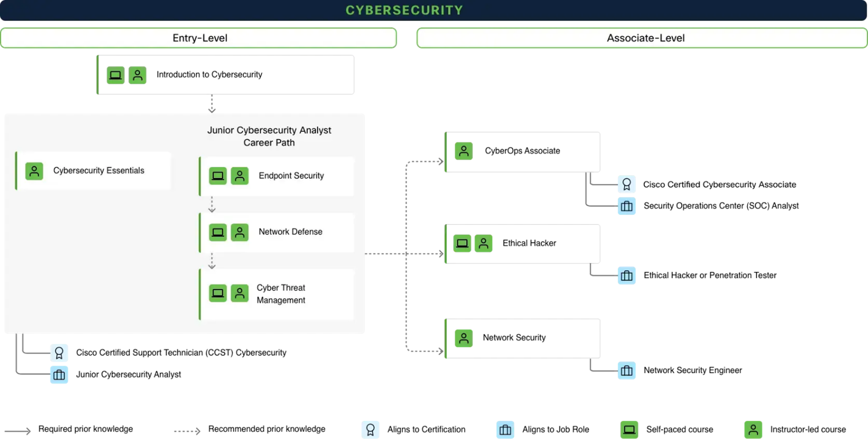Click the person icon beside Cybersecurity Essentials

pos(34,171)
